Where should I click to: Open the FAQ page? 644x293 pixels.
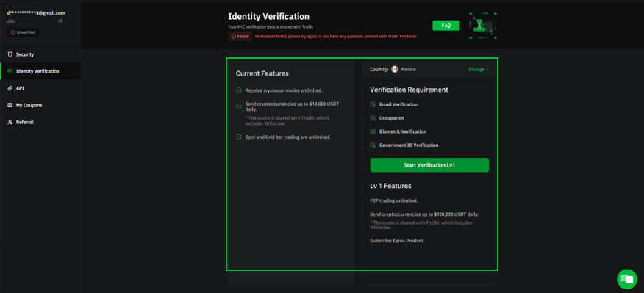point(446,26)
